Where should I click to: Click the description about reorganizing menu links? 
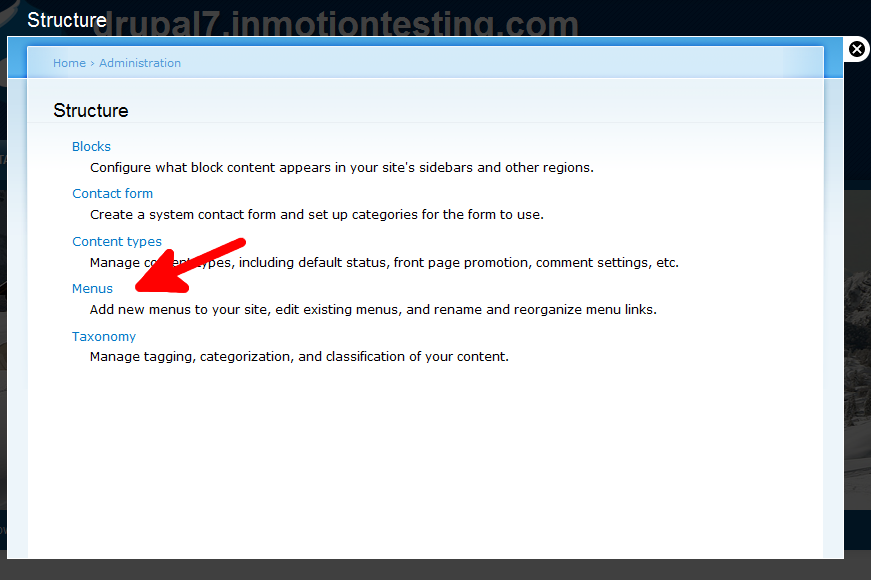pos(373,310)
